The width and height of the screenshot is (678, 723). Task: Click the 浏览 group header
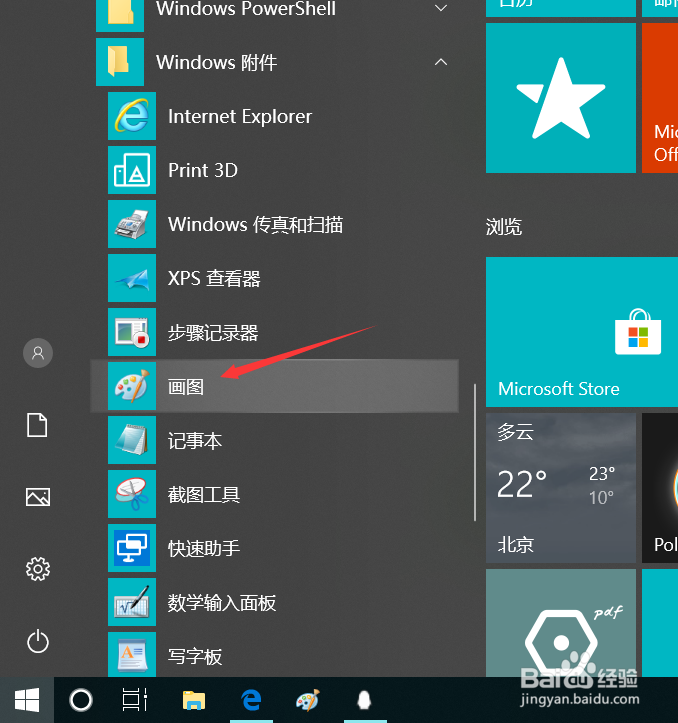point(504,227)
